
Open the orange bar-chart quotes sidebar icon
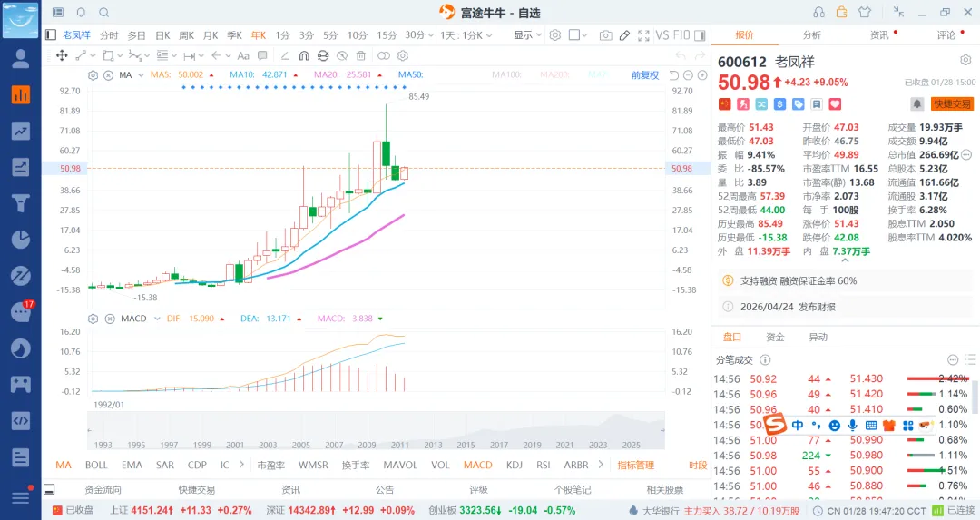[21, 94]
